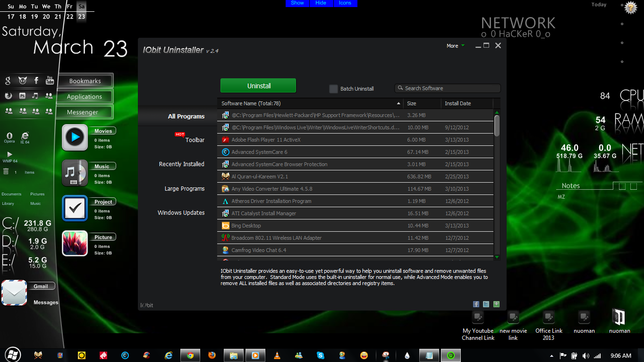Click the volume speaker tray icon
The width and height of the screenshot is (644, 362).
tap(586, 355)
